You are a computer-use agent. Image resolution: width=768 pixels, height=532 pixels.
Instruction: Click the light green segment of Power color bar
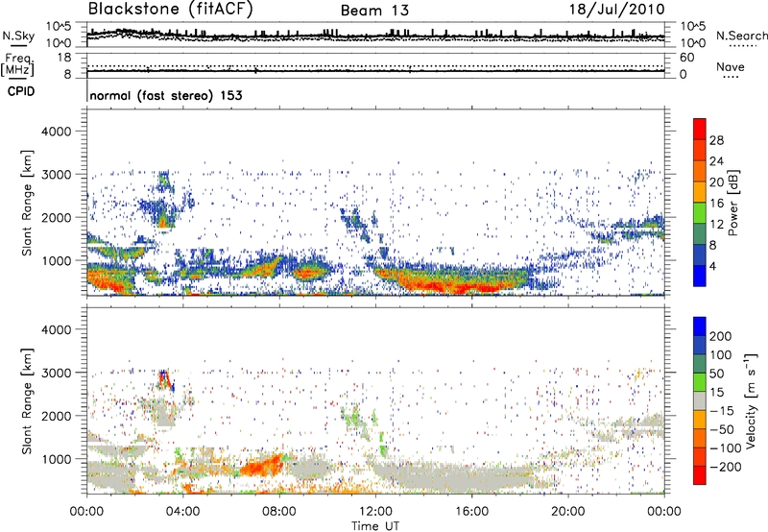pos(700,212)
